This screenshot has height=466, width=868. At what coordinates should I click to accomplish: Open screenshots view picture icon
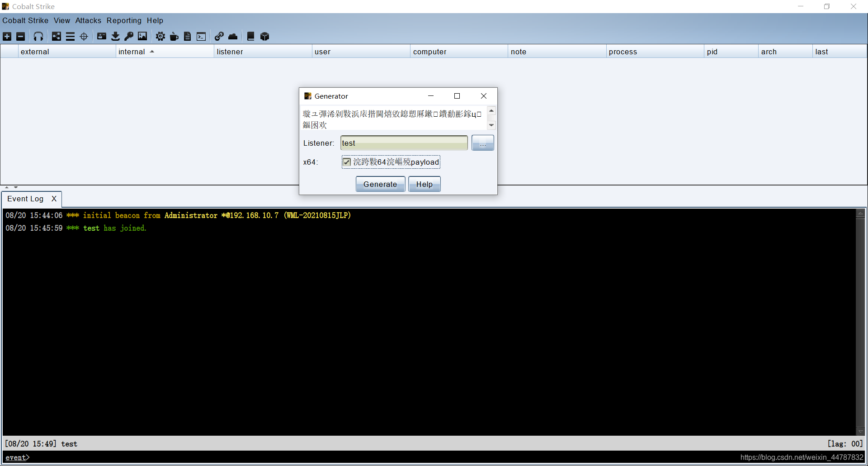142,37
